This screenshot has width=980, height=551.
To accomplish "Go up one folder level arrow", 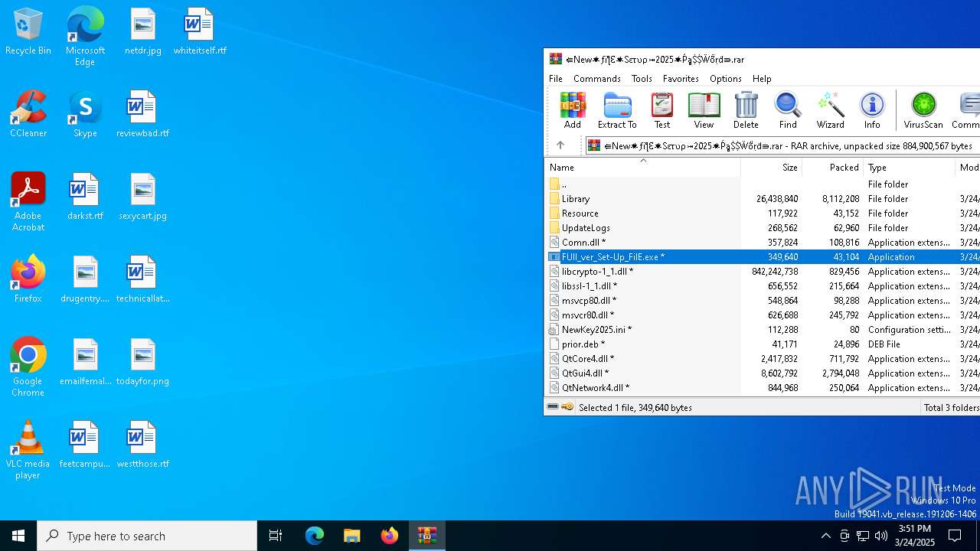I will pos(560,145).
